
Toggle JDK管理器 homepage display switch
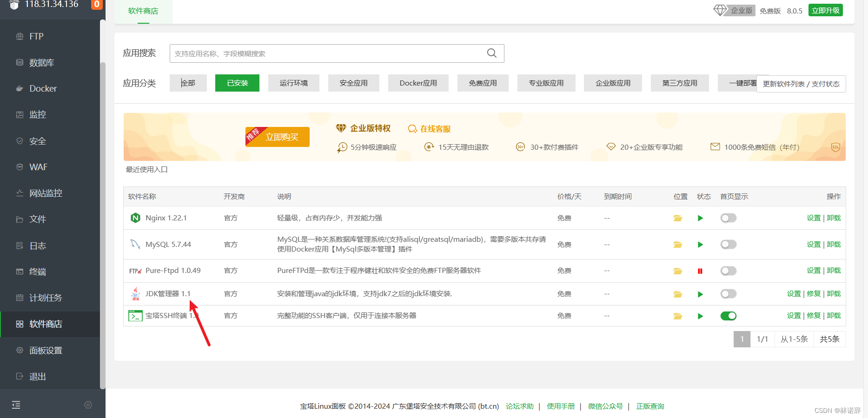pyautogui.click(x=729, y=294)
